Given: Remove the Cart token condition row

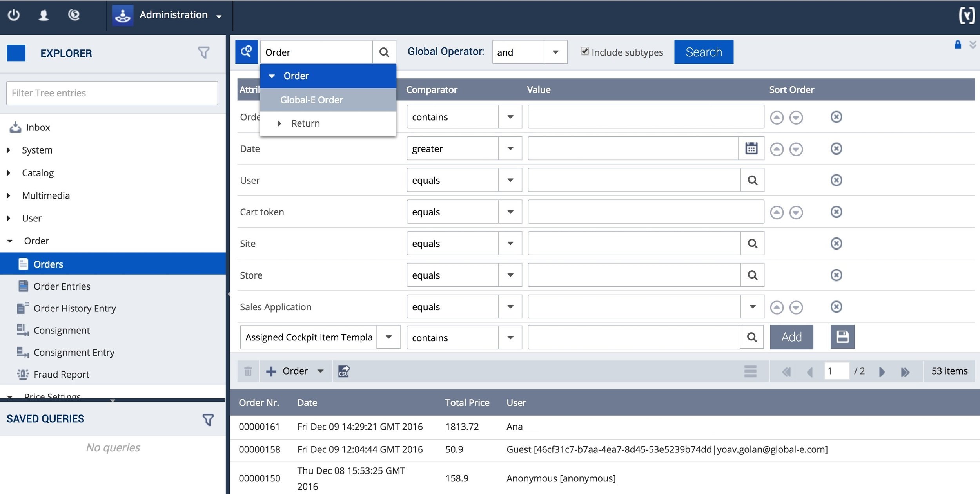Looking at the screenshot, I should (x=836, y=212).
